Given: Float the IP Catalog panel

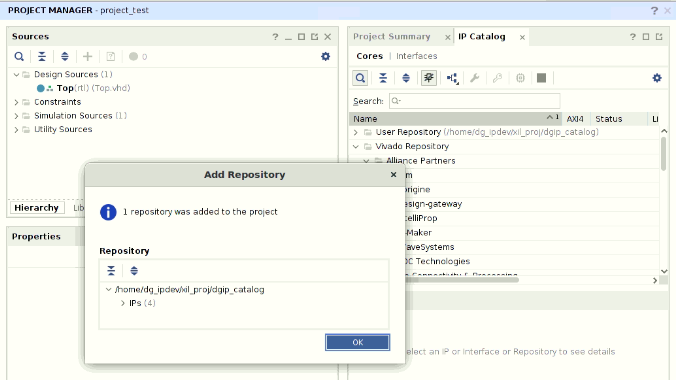Looking at the screenshot, I should [x=659, y=37].
